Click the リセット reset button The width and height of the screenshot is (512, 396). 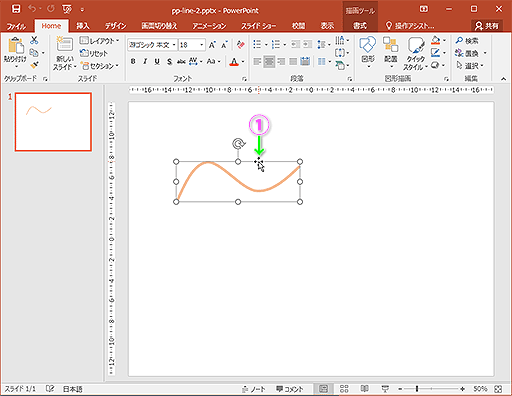click(94, 53)
